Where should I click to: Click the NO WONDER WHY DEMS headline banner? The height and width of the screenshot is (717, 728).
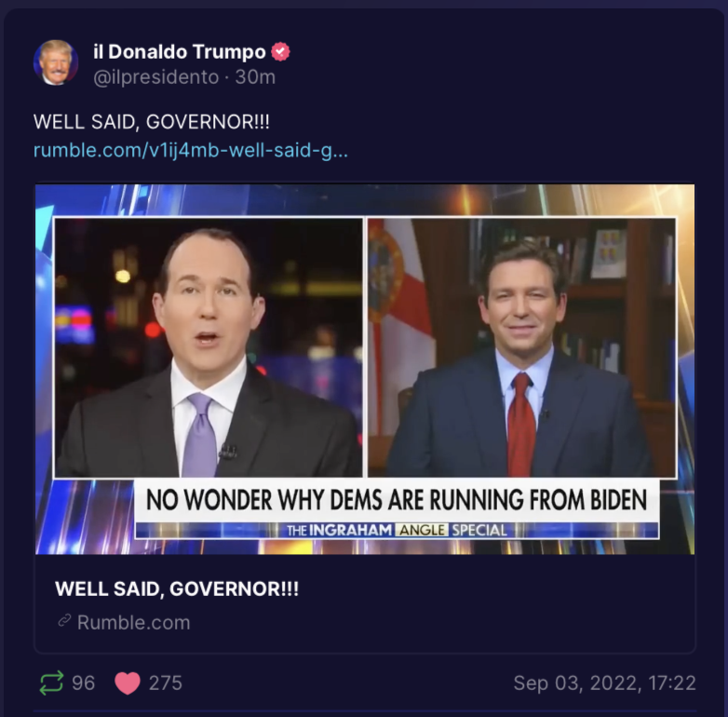397,500
